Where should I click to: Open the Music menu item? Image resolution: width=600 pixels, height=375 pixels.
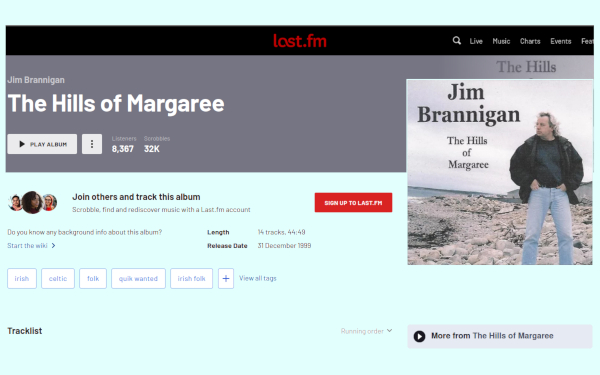click(501, 41)
